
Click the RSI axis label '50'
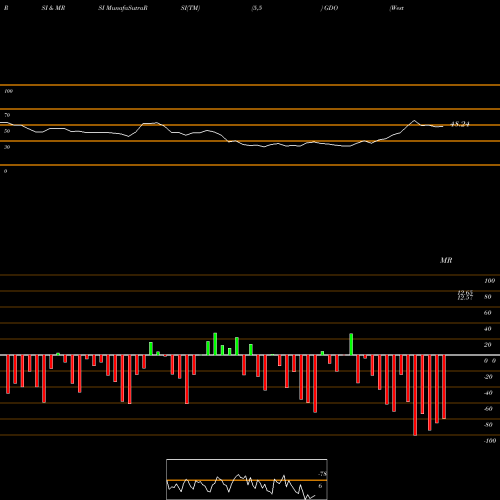pos(7,131)
